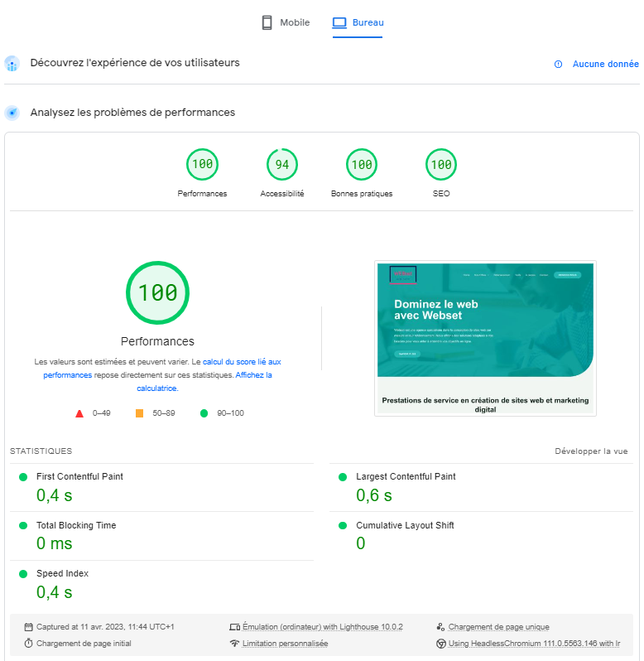Screen dimensions: 644x661
Task: Click the calendar icon next to capture date
Action: click(x=29, y=627)
